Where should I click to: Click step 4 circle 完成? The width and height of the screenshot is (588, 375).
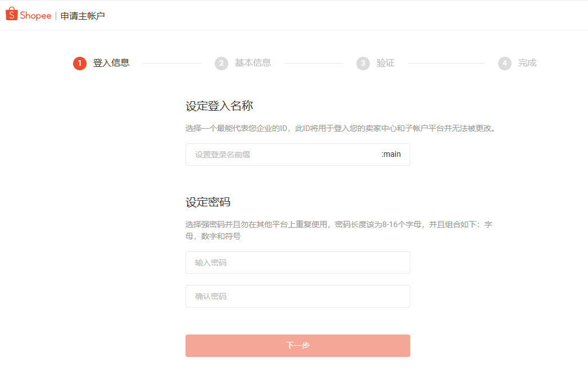pyautogui.click(x=504, y=63)
